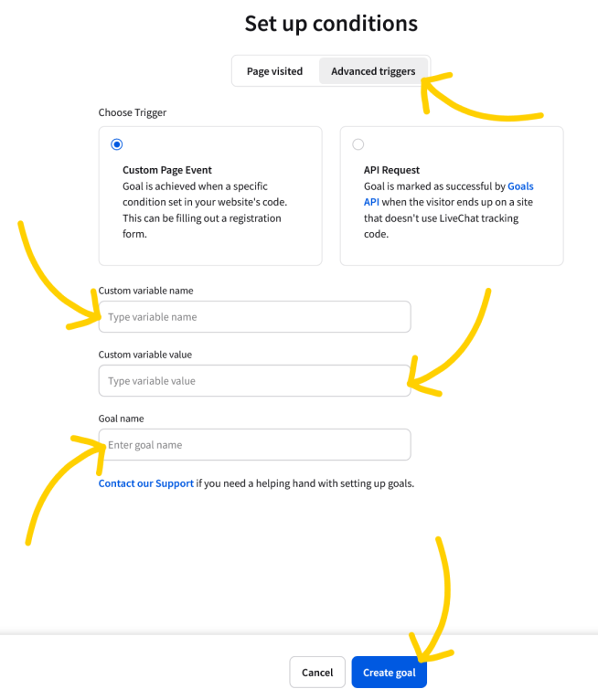The image size is (598, 700).
Task: Click the Goal name label
Action: coord(121,419)
